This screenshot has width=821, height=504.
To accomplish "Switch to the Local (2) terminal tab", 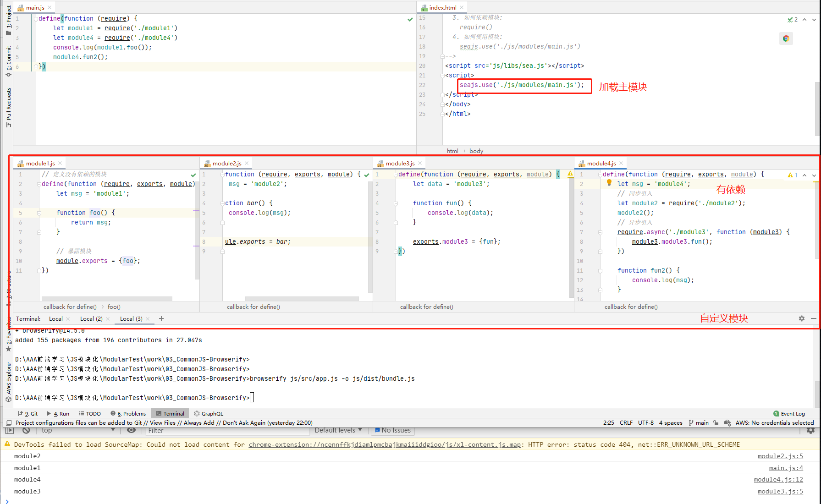I will (x=91, y=319).
